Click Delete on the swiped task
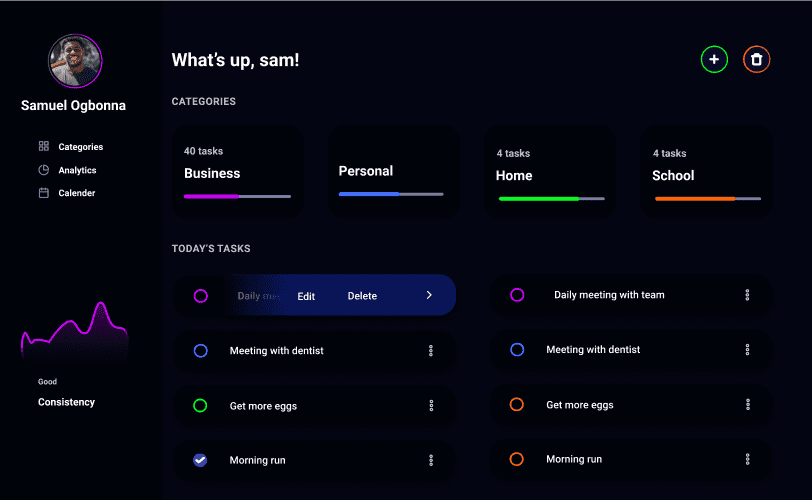This screenshot has width=812, height=500. pyautogui.click(x=362, y=296)
